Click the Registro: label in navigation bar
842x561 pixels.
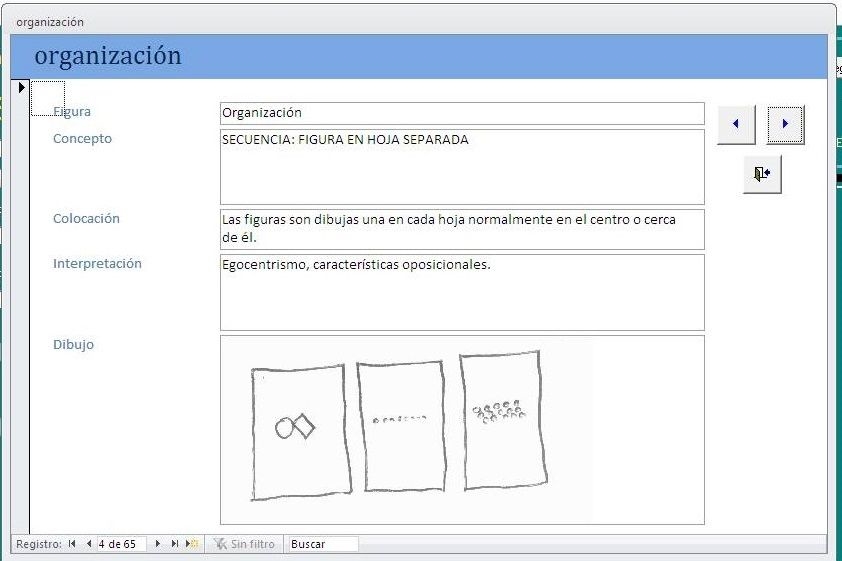(x=39, y=544)
